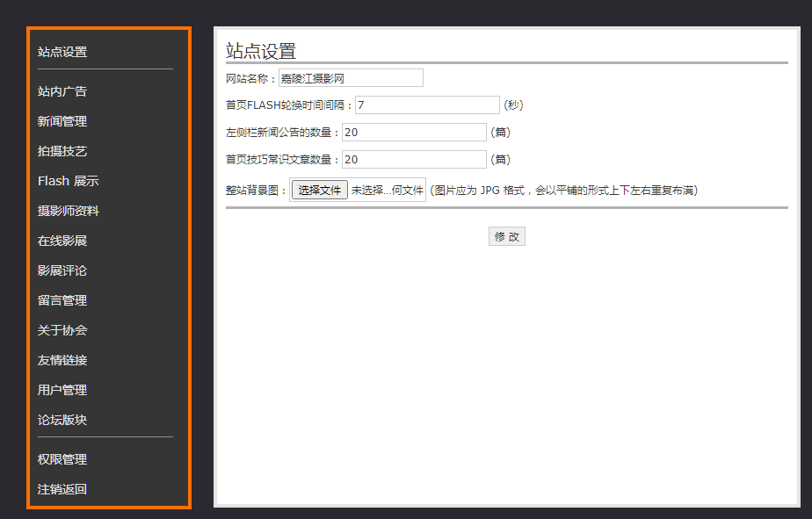Open 友情链接 settings

(x=62, y=360)
